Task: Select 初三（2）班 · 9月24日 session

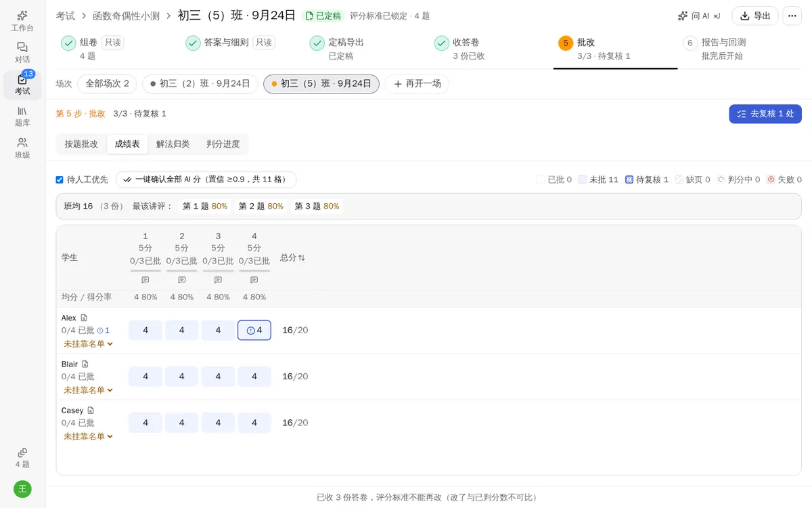Action: point(200,84)
